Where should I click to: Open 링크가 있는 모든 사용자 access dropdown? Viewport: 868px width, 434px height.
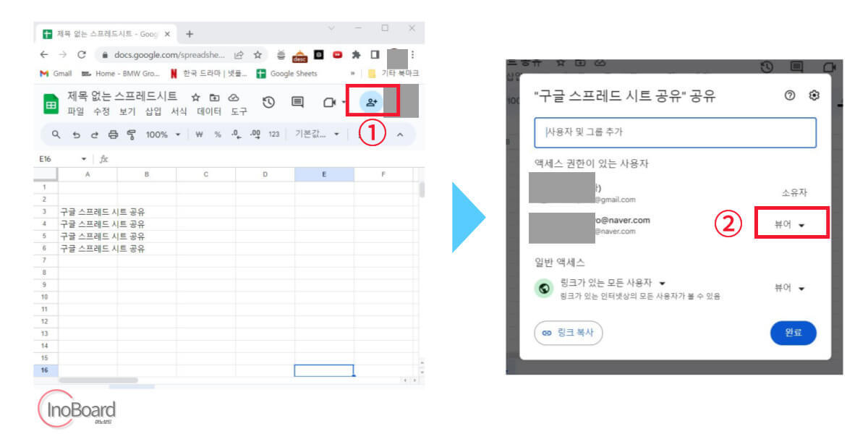point(613,282)
